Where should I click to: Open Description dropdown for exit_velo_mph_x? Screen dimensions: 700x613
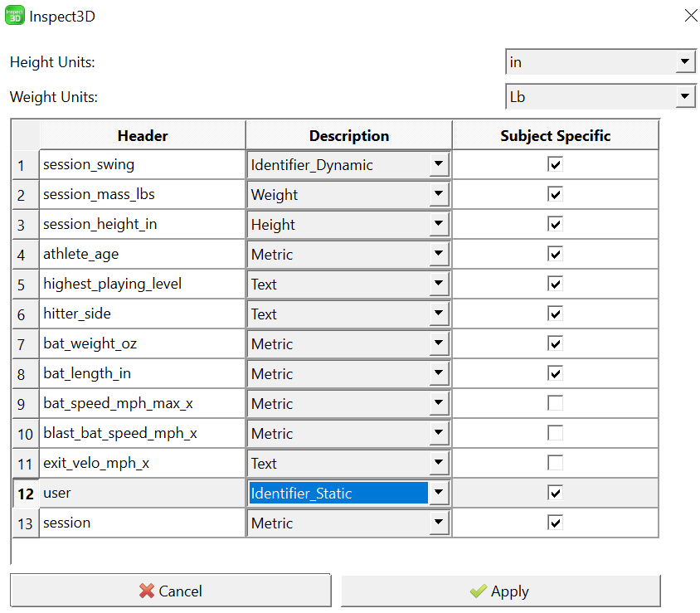click(x=439, y=463)
